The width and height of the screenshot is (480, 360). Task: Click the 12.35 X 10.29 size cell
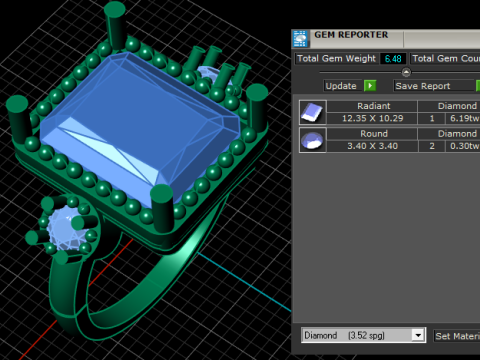point(372,118)
